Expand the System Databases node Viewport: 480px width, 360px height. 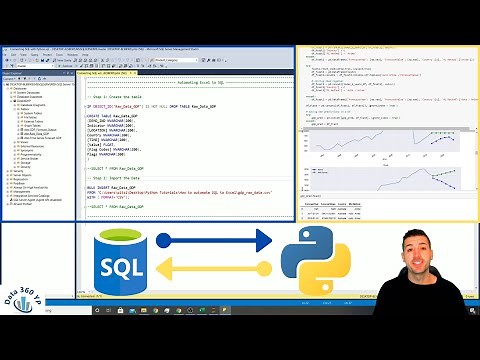click(11, 93)
